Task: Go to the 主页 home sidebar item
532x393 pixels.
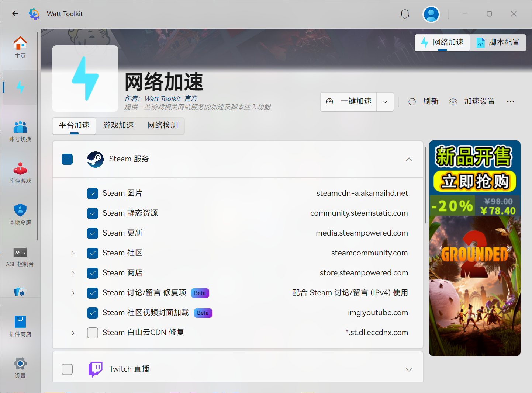Action: [x=20, y=48]
